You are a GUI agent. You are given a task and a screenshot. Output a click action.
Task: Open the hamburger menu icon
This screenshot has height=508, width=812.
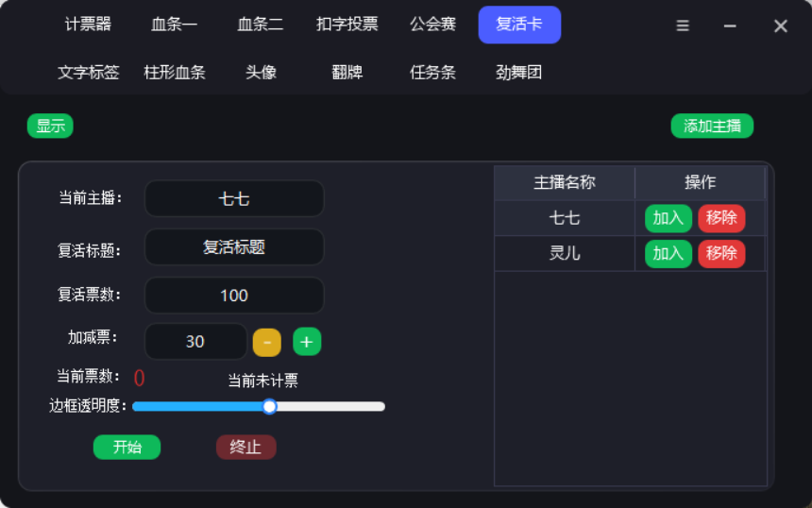(x=683, y=26)
